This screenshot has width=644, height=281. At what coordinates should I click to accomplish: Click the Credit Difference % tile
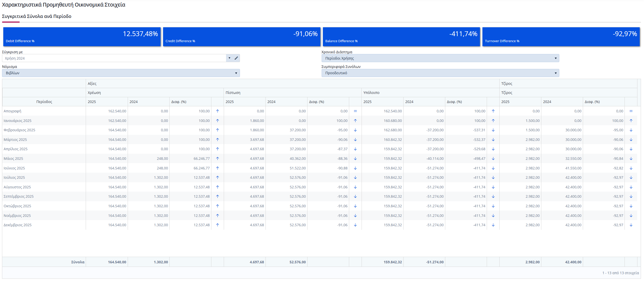tap(242, 37)
